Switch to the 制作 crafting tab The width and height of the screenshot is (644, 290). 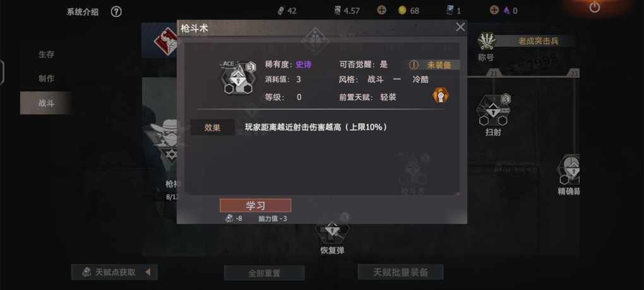pos(46,78)
